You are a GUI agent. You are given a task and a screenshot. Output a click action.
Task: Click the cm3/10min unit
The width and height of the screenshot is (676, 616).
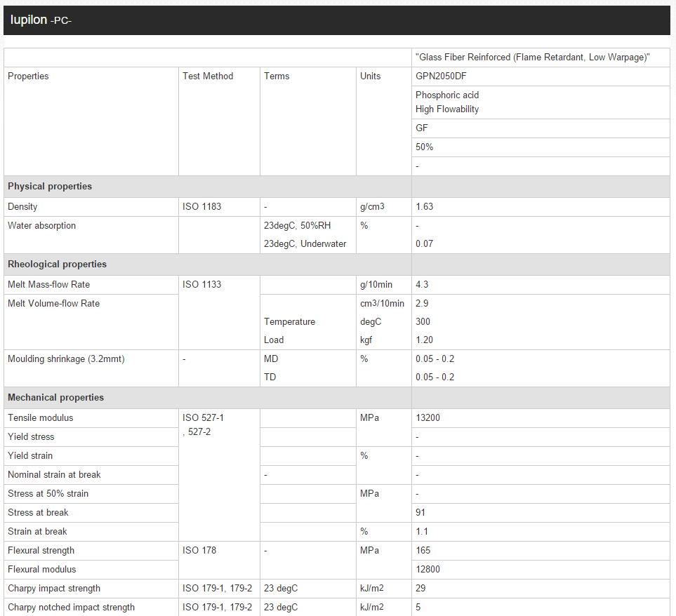pyautogui.click(x=383, y=304)
